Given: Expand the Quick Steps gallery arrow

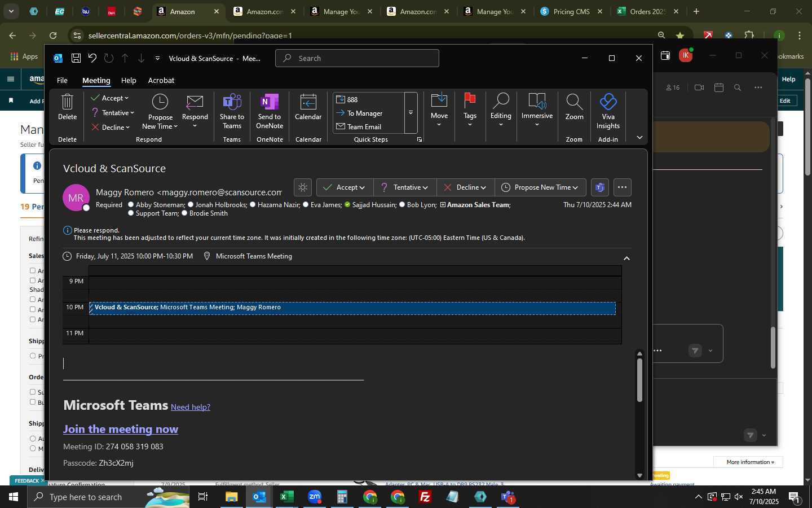Looking at the screenshot, I should [411, 113].
